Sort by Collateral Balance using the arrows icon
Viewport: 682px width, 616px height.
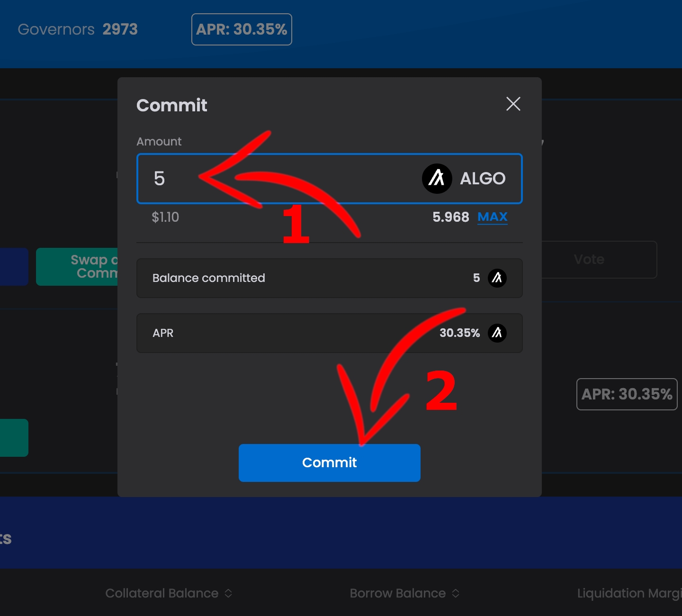pyautogui.click(x=228, y=593)
